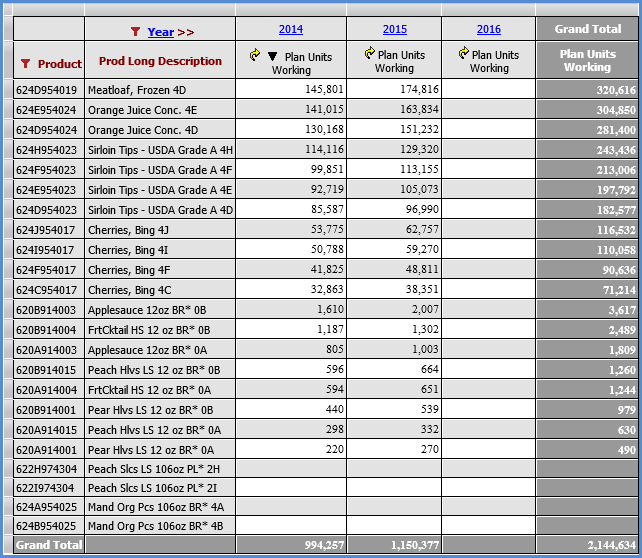Click the yellow pivot icon under 2016

464,55
